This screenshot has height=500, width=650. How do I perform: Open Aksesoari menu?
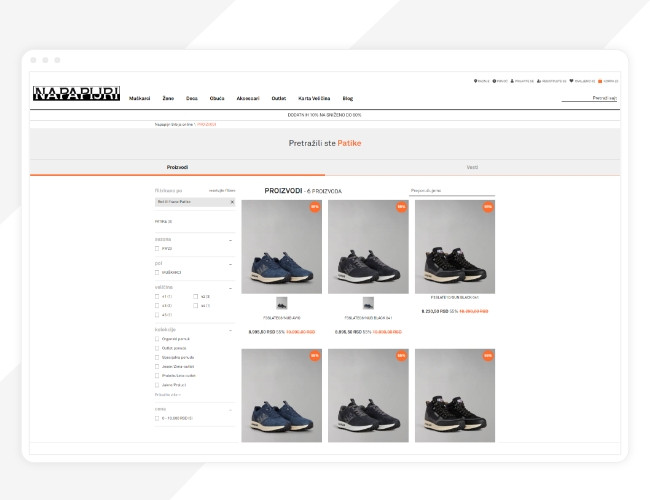(x=248, y=98)
